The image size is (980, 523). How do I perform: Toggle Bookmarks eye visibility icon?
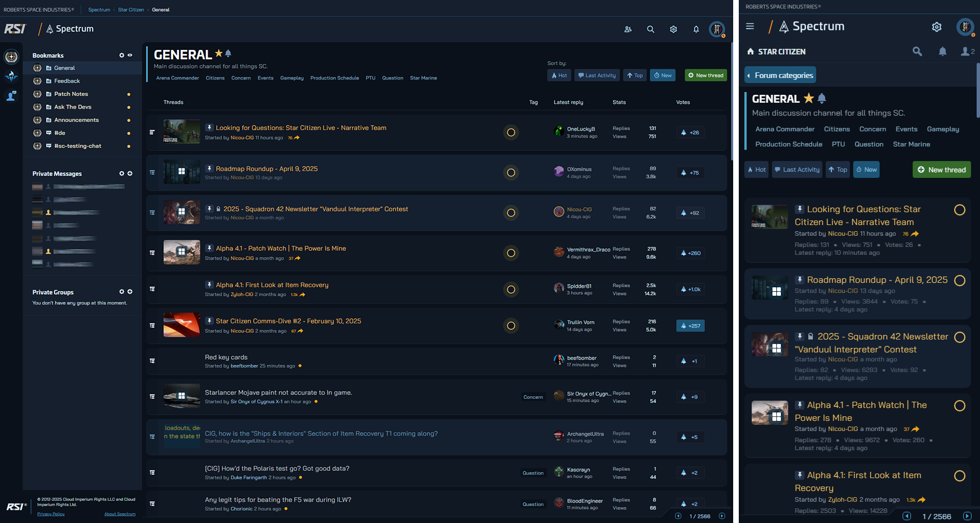[130, 55]
